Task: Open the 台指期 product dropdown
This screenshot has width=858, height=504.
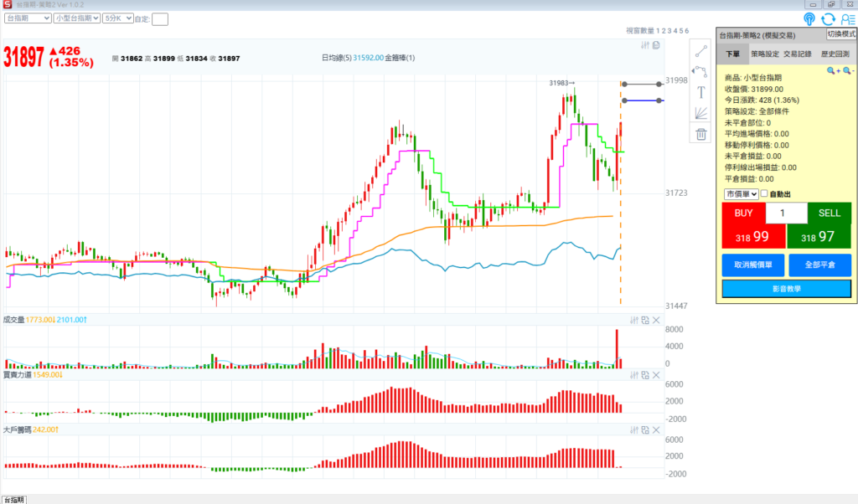Action: point(28,18)
